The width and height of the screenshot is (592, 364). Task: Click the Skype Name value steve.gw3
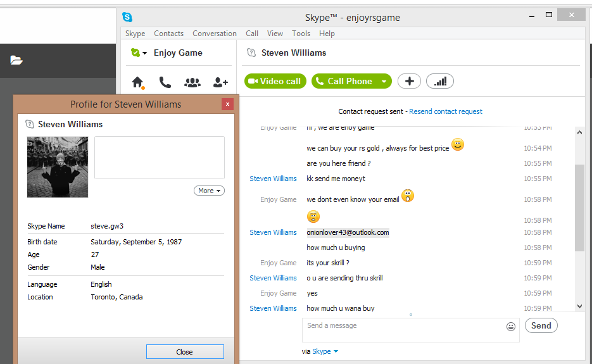click(x=107, y=226)
